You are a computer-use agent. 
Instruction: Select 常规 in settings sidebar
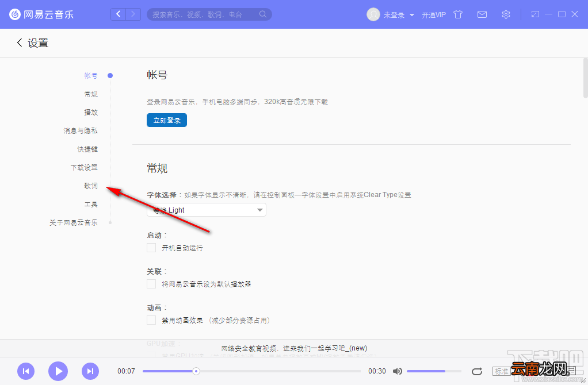pos(91,94)
